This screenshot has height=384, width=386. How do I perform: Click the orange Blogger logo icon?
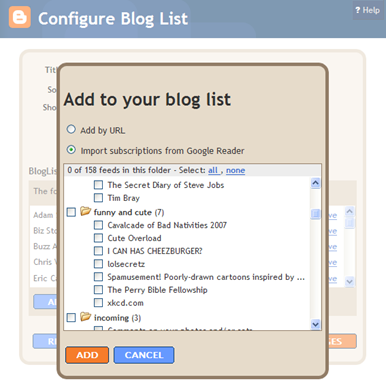[x=20, y=17]
